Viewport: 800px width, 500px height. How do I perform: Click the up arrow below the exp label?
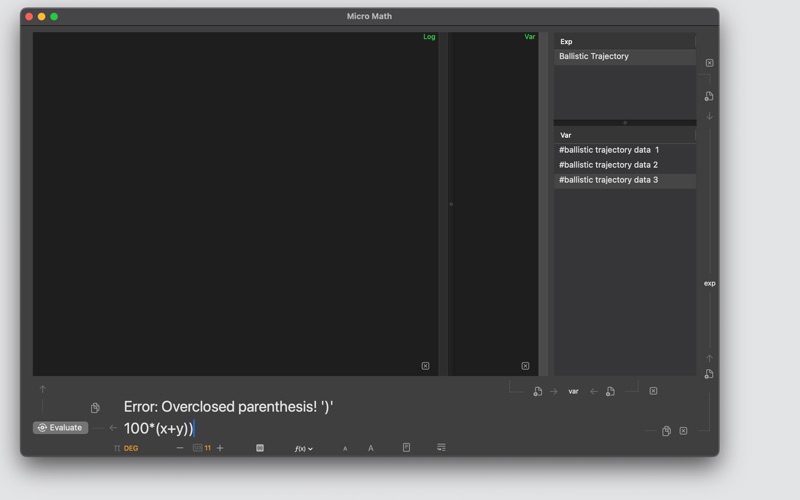[x=709, y=358]
